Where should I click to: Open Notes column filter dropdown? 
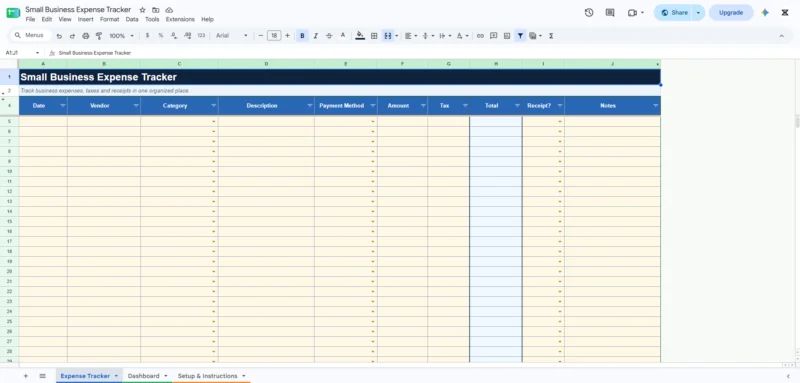[x=656, y=106]
